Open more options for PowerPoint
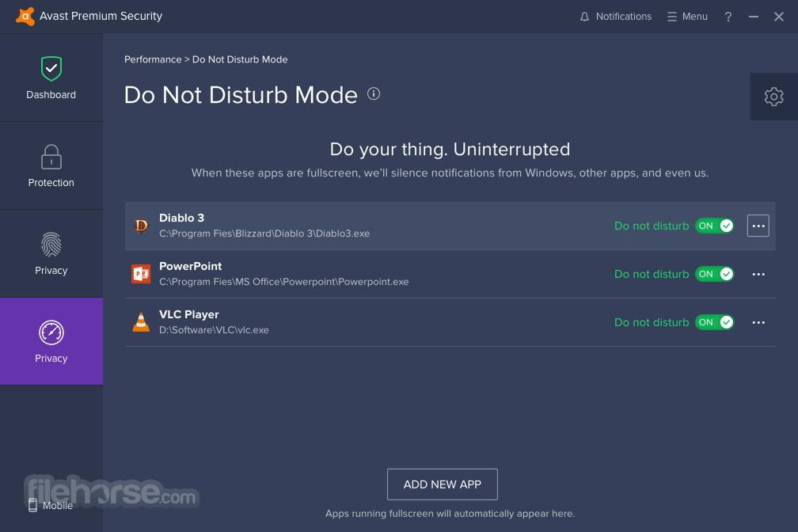Viewport: 798px width, 532px height. pos(758,275)
